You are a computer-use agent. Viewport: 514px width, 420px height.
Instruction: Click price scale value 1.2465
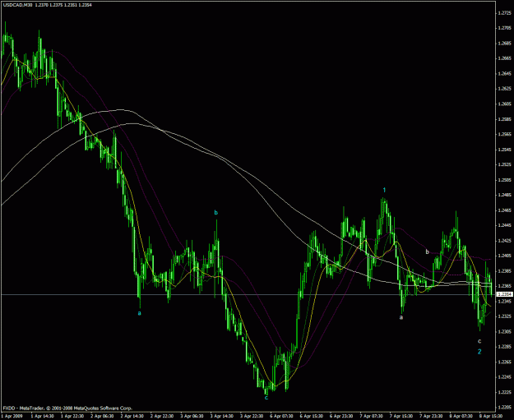pyautogui.click(x=502, y=210)
